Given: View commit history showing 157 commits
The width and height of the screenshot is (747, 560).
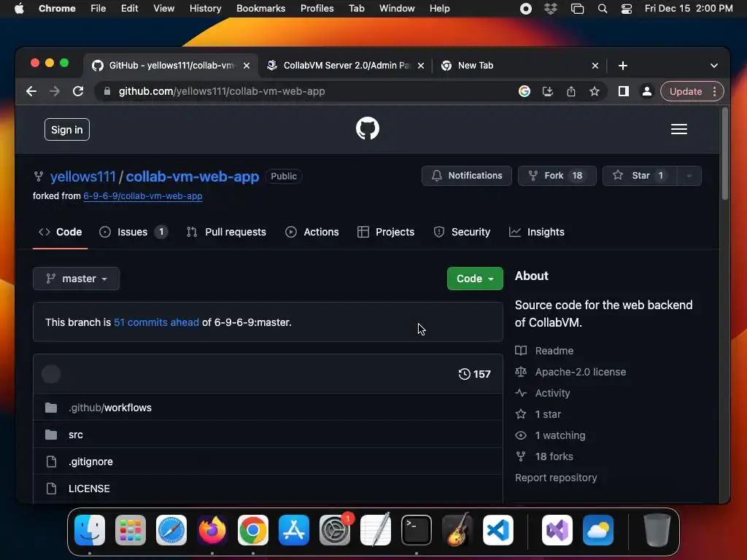Looking at the screenshot, I should [x=474, y=374].
